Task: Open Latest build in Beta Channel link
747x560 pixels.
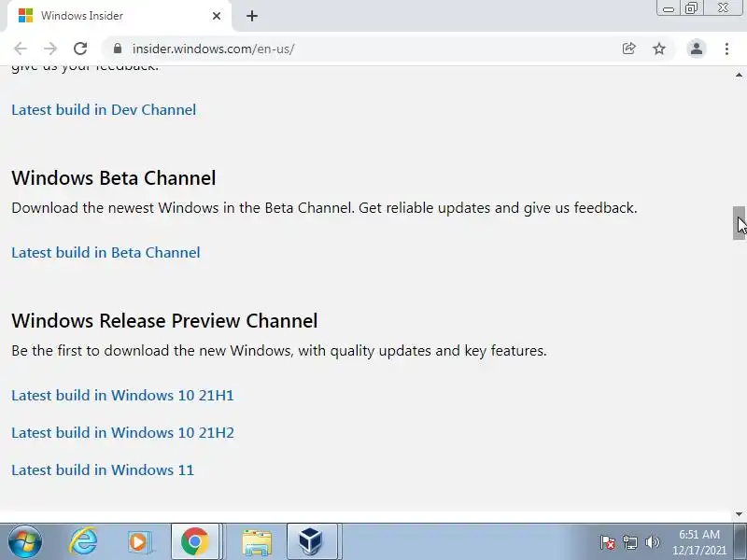Action: [x=106, y=253]
